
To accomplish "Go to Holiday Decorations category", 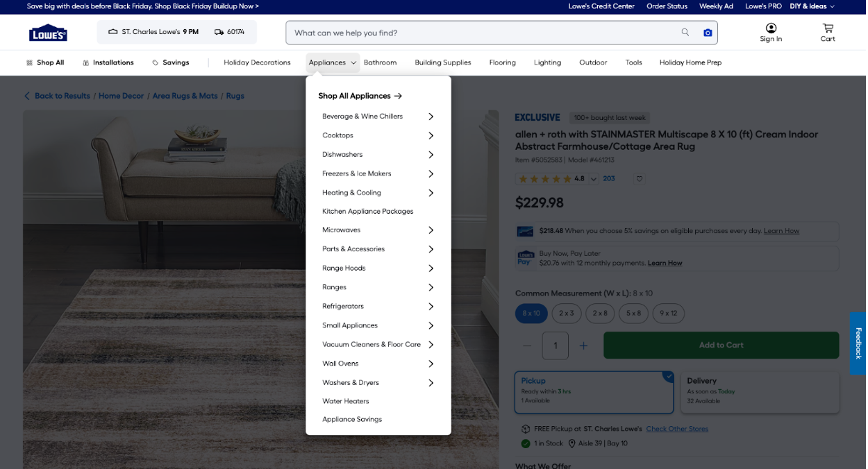I will 257,62.
